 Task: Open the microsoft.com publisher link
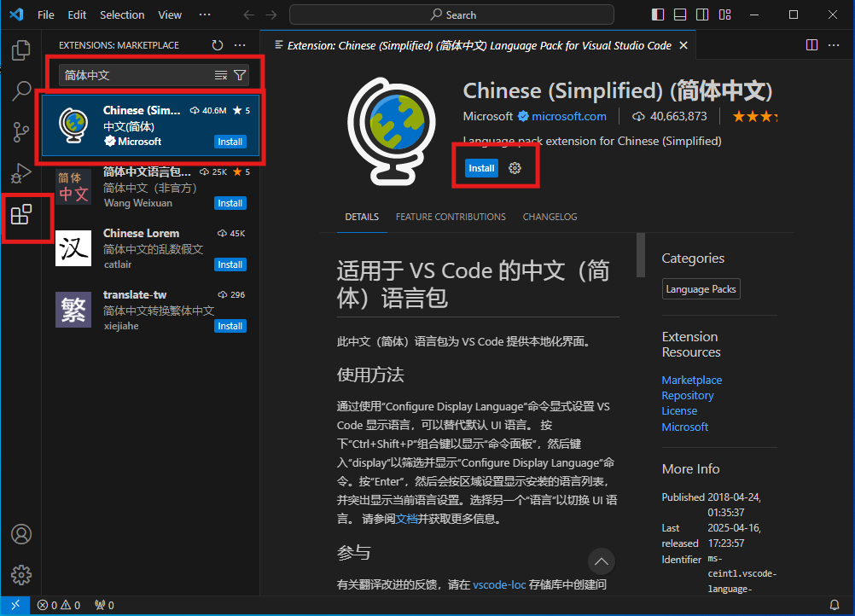[569, 116]
